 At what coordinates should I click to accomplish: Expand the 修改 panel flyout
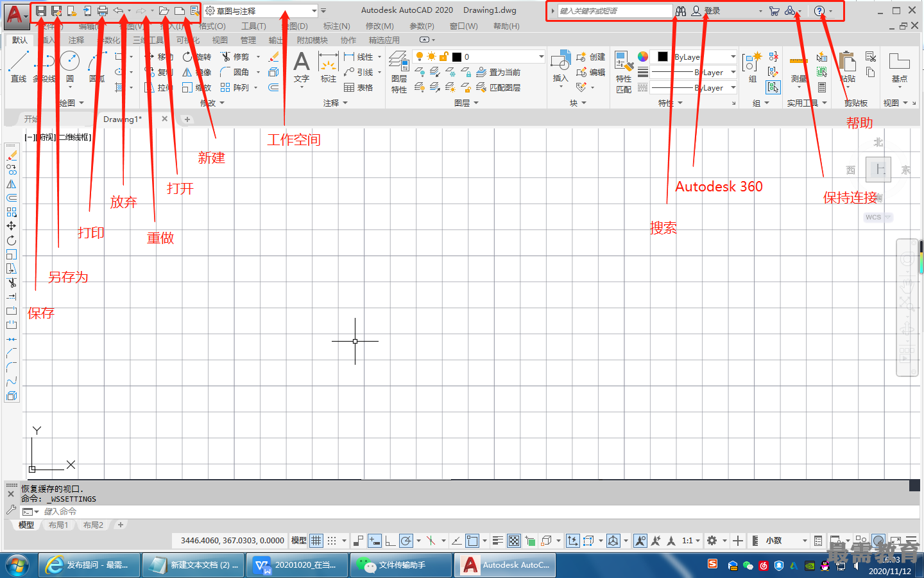pos(212,103)
